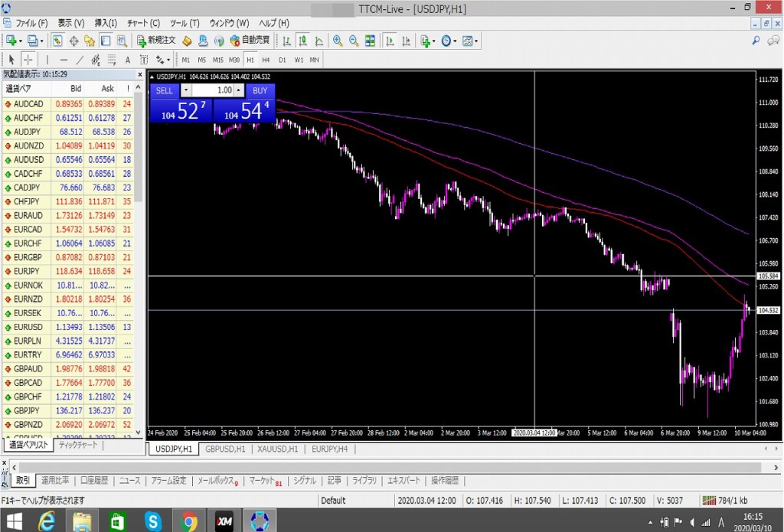Zoom in on the chart

338,41
